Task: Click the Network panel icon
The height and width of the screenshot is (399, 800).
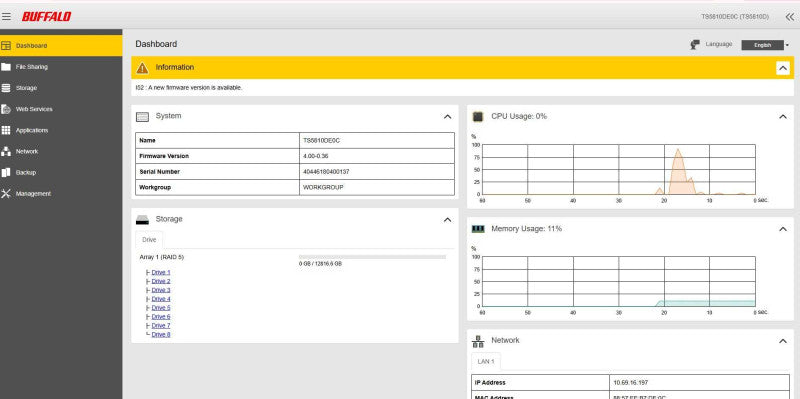Action: [x=478, y=341]
